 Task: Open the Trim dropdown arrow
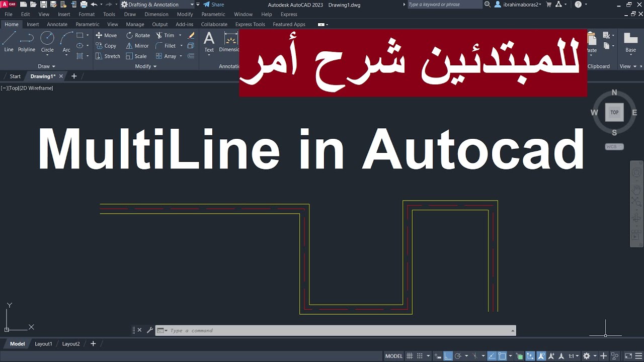pyautogui.click(x=180, y=35)
